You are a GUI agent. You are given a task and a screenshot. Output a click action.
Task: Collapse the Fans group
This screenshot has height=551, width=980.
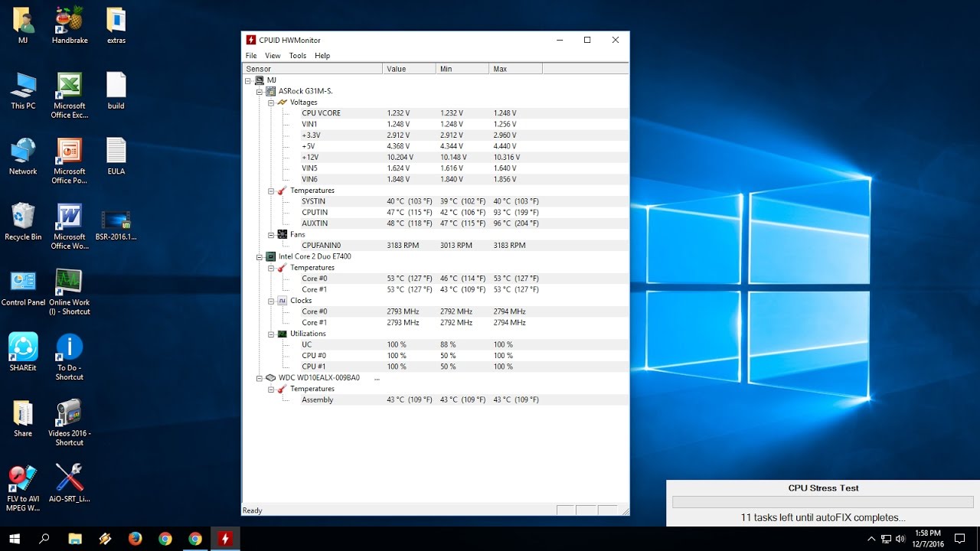pyautogui.click(x=271, y=235)
